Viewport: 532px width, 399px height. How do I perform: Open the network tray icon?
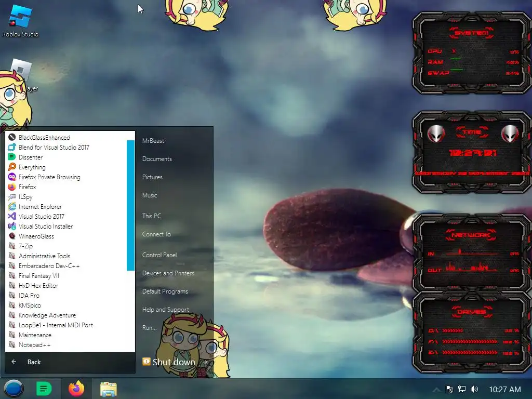(x=462, y=389)
